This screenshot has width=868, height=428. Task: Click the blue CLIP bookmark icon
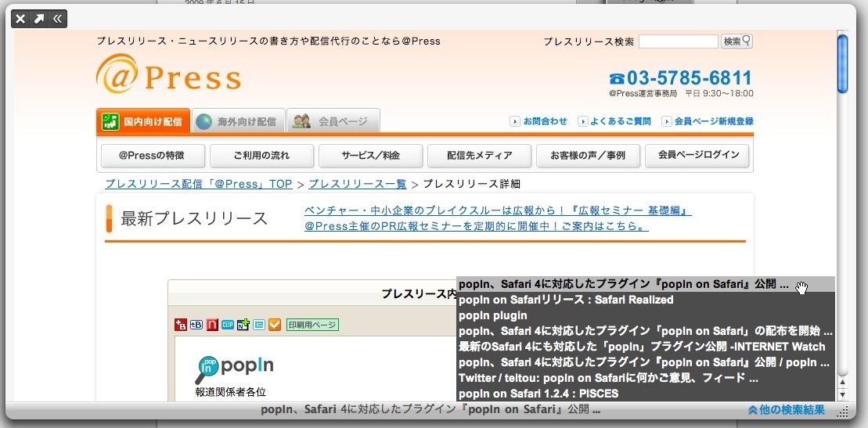(x=228, y=325)
